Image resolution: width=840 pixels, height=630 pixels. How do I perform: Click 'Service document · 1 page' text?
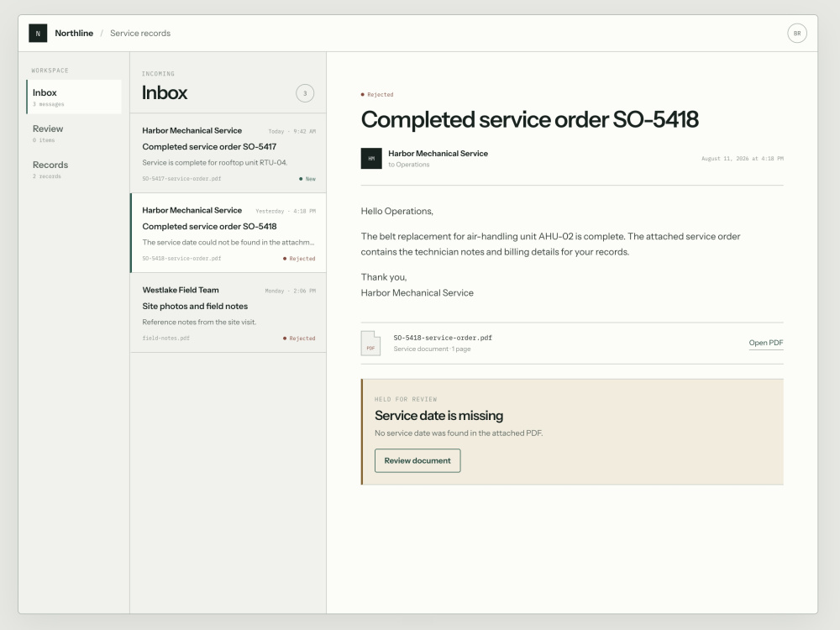click(x=432, y=349)
